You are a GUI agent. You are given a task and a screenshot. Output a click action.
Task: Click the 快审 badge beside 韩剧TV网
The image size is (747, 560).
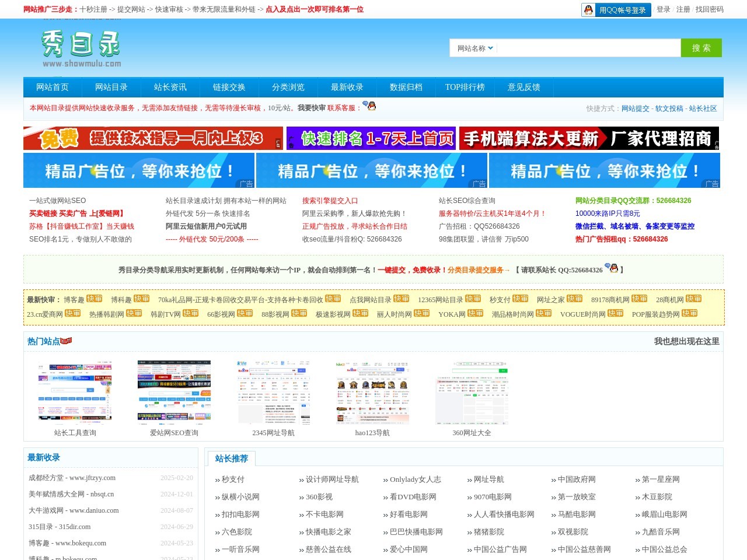[x=191, y=313]
